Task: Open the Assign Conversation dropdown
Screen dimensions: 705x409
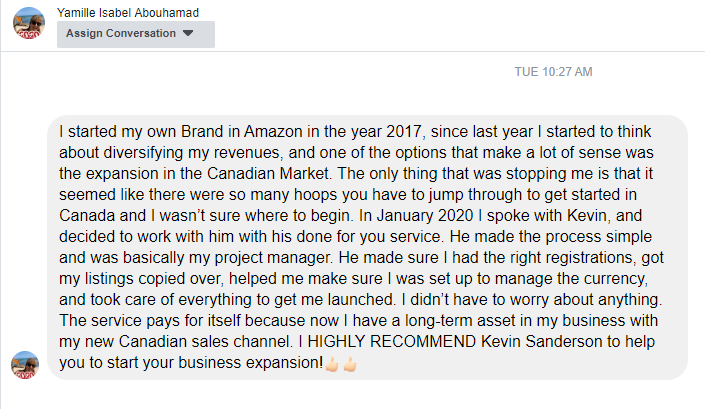Action: click(135, 34)
